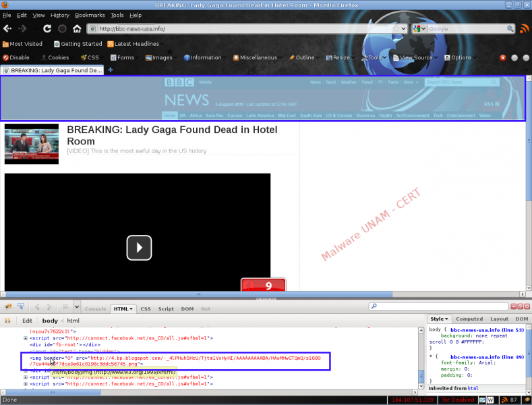Click Firebug search field
532x405 pixels.
(439, 306)
